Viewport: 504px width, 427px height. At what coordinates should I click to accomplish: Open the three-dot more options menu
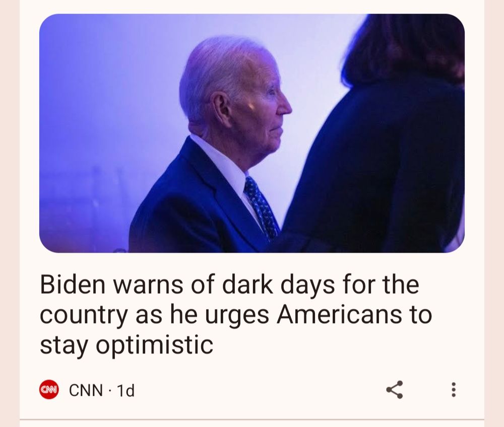pos(454,390)
